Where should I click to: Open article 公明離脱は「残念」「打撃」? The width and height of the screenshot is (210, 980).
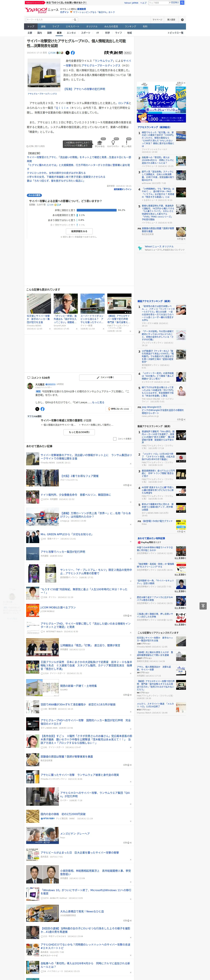pyautogui.click(x=90, y=645)
